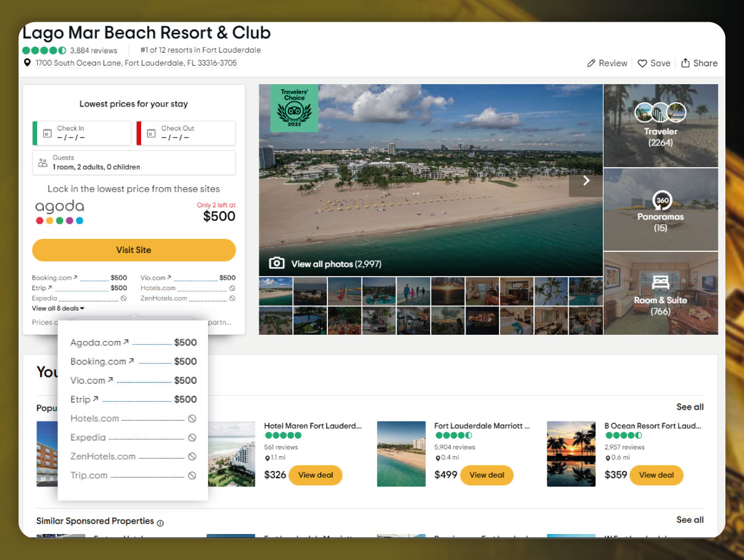This screenshot has width=744, height=560.
Task: Click Expedia in the deals popup
Action: [88, 437]
